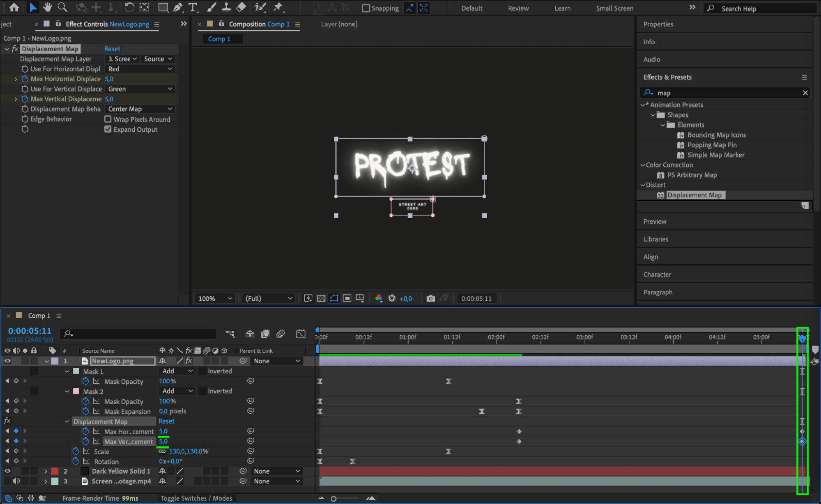Hide the NewLogo.png layer
This screenshot has height=504, width=821.
click(x=7, y=361)
